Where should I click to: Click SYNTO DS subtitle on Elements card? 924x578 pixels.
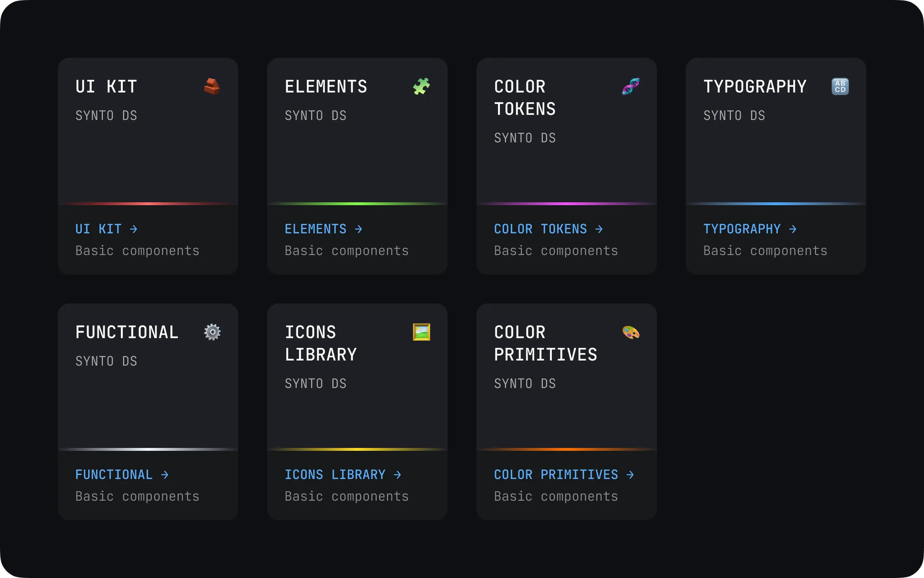[316, 116]
